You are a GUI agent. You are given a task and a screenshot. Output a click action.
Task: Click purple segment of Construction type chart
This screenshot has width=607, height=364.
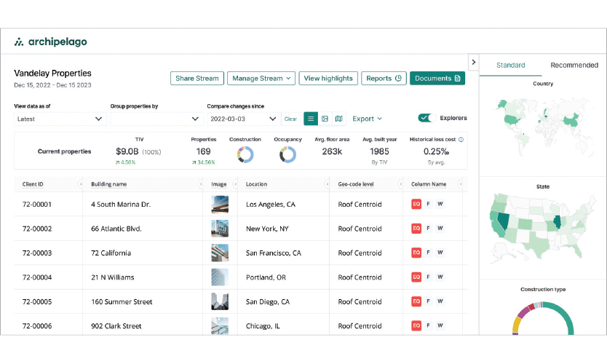coord(524,312)
